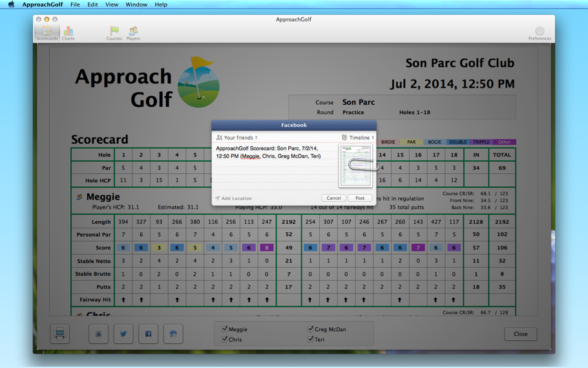The image size is (588, 368).
Task: Click the DOUBLE legend color swatch
Action: point(458,142)
